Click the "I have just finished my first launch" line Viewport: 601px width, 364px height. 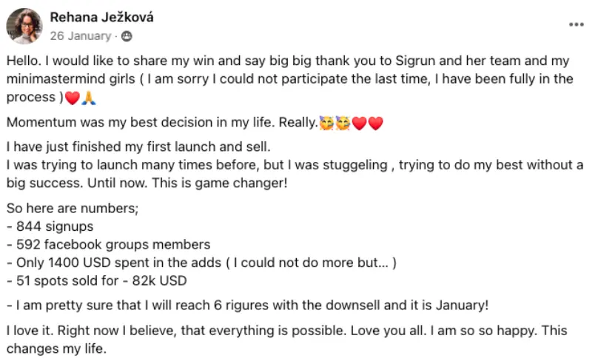pos(141,146)
